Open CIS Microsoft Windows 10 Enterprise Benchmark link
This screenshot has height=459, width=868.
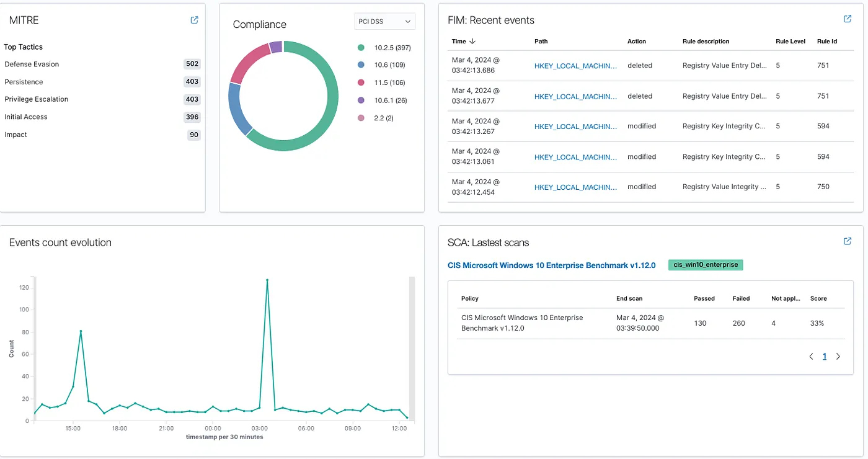tap(552, 265)
